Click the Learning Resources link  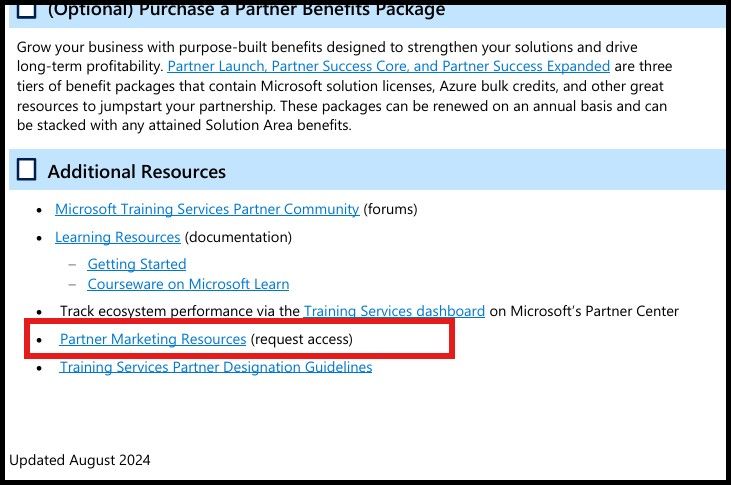[118, 237]
